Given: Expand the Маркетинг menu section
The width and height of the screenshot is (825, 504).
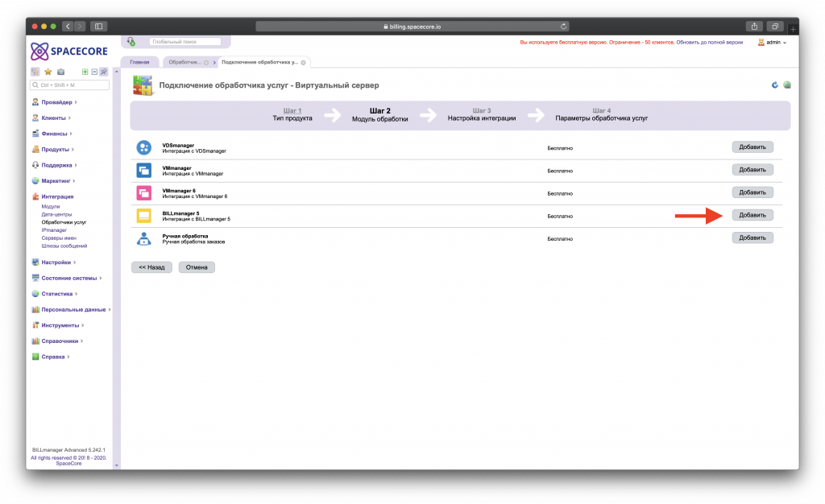Looking at the screenshot, I should (74, 181).
